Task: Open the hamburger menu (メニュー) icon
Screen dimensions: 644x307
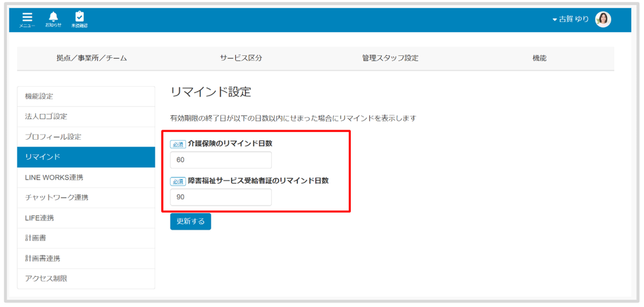Action: tap(27, 20)
